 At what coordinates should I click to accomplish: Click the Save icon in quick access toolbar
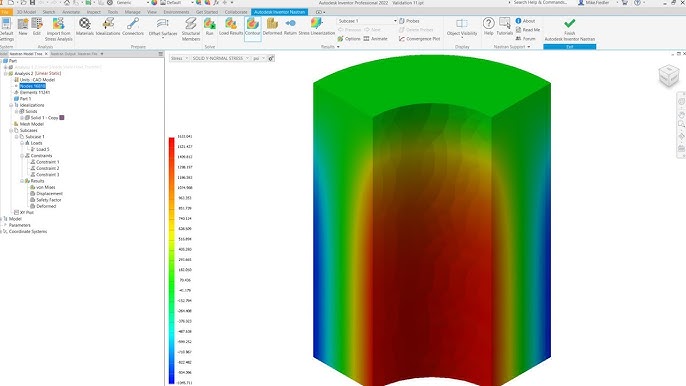(32, 3)
